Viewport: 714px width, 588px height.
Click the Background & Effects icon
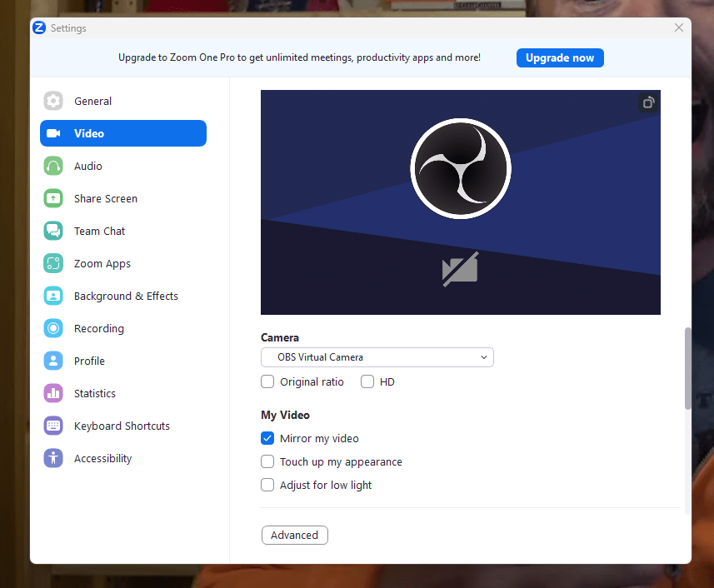[53, 296]
